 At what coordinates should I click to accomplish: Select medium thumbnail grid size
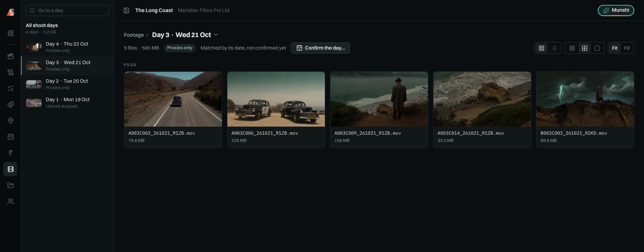(x=584, y=48)
